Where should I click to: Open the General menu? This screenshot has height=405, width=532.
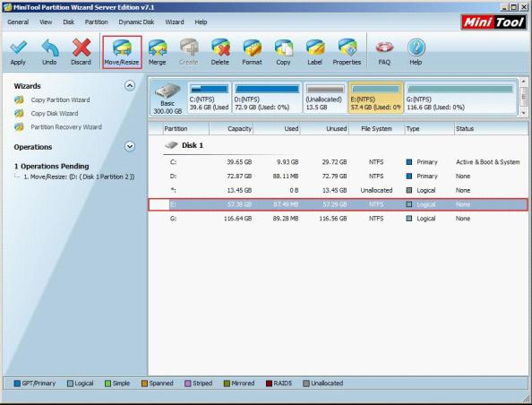click(x=18, y=22)
